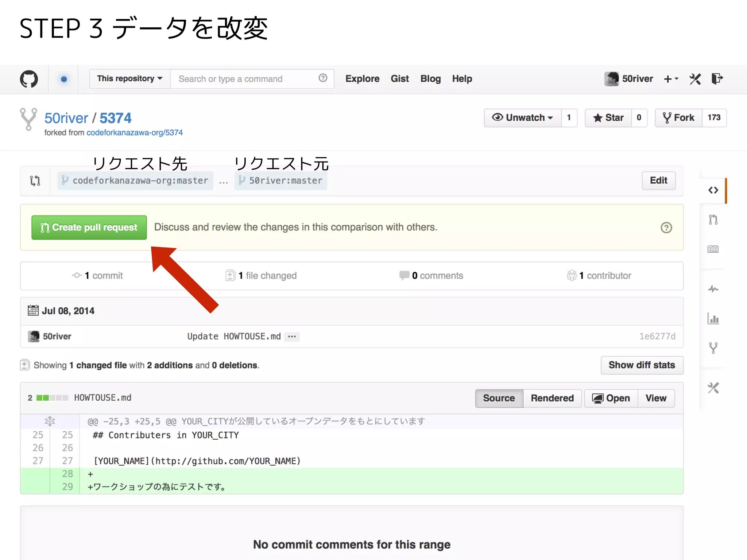Toggle the Rendered diff view
The height and width of the screenshot is (560, 747).
coord(552,398)
